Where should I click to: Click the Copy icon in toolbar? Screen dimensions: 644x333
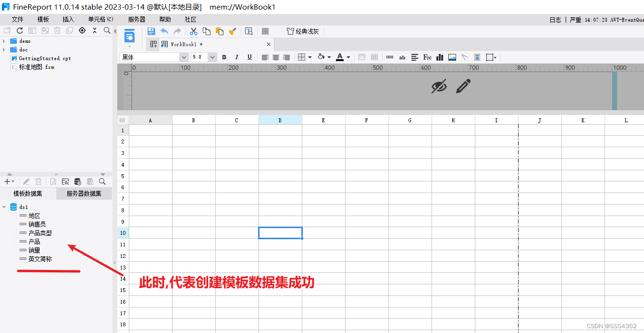click(207, 31)
